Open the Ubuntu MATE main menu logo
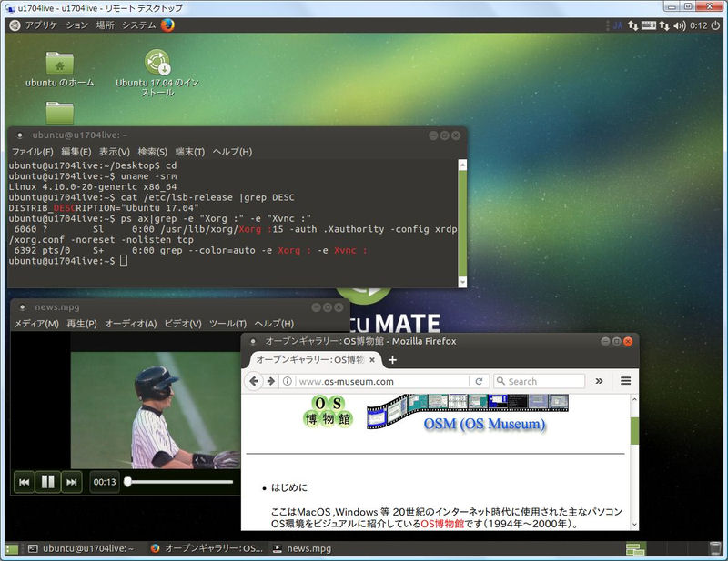The image size is (728, 561). tap(15, 25)
